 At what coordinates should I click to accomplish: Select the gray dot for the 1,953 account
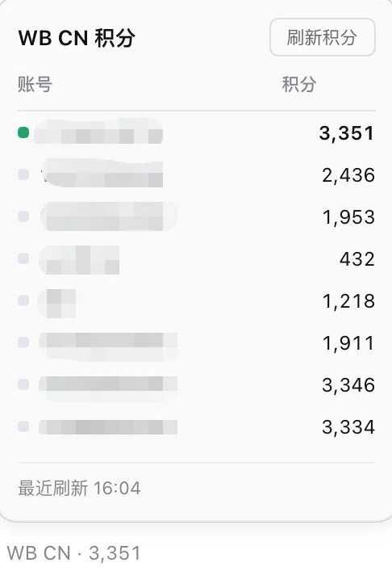[23, 216]
